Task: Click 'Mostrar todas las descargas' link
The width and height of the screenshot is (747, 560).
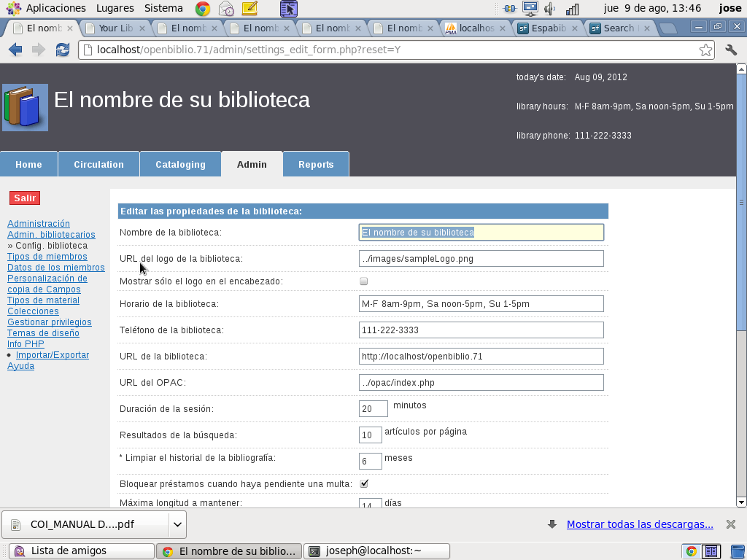Action: click(640, 524)
